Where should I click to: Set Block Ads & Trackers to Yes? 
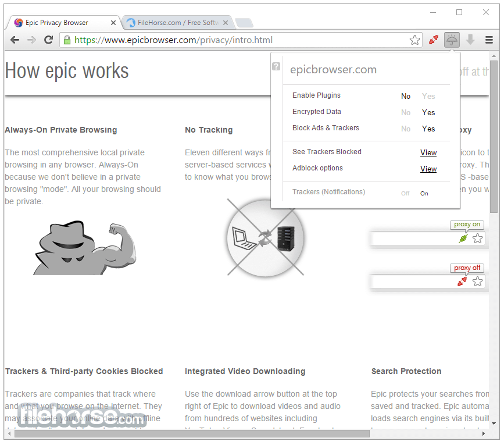click(x=428, y=129)
